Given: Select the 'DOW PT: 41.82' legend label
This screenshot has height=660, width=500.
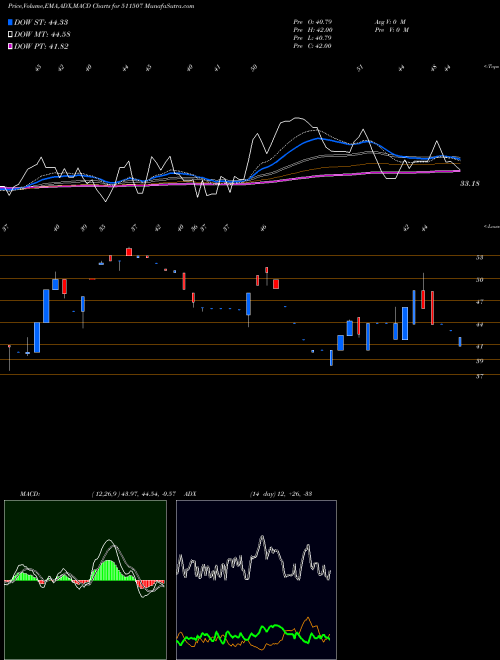Looking at the screenshot, I should coord(41,46).
